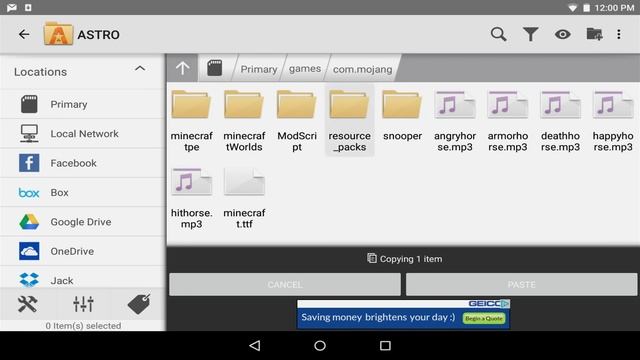Open the minecraftWorlds folder
Screen dimensions: 640x360
pos(244,120)
